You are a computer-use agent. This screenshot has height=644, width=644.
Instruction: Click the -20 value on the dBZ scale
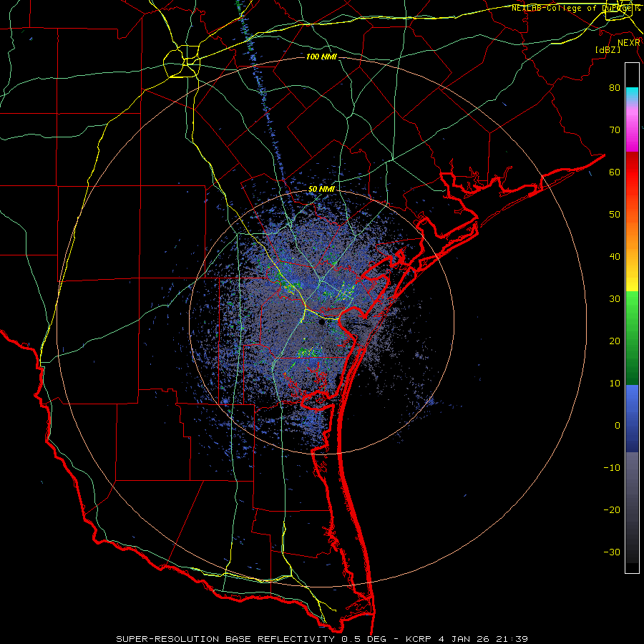[612, 510]
